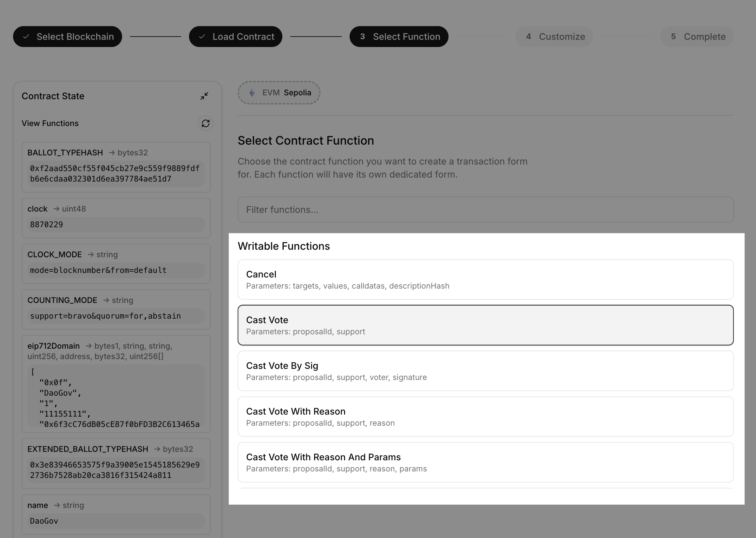Select the Cast Vote function card
Viewport: 756px width, 538px height.
coord(485,324)
